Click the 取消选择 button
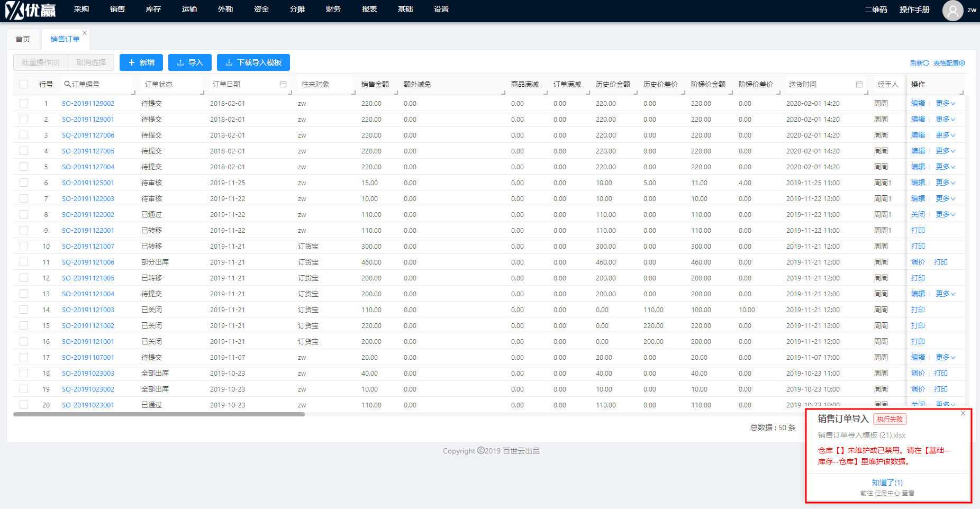Viewport: 980px width, 509px height. coord(91,62)
